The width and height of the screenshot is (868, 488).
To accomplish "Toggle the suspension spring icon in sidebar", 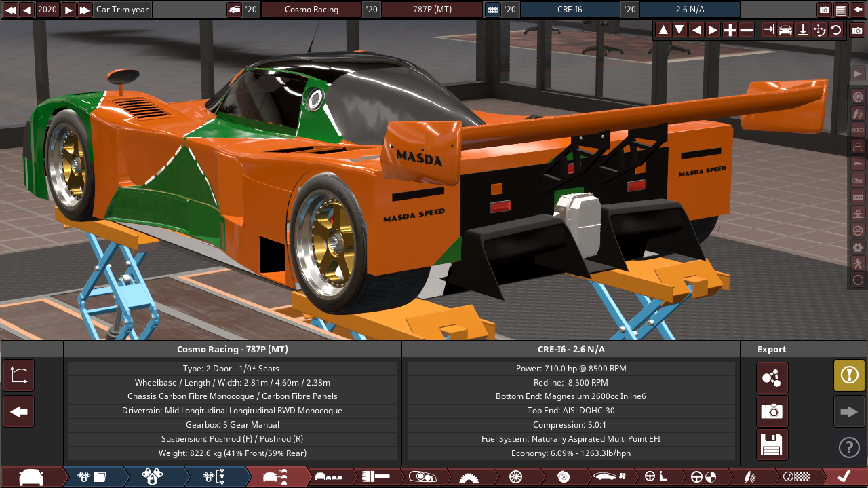I will pyautogui.click(x=858, y=113).
